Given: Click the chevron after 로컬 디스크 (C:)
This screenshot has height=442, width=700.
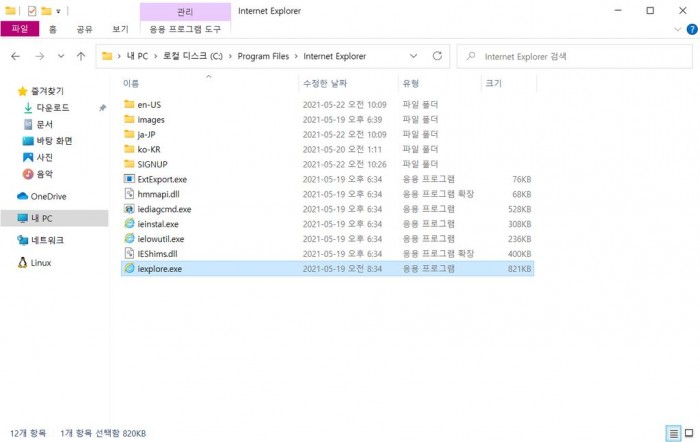Looking at the screenshot, I should [x=230, y=56].
